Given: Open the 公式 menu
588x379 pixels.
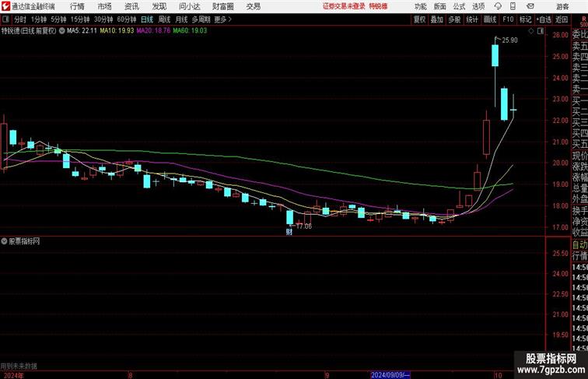Looking at the screenshot, I should [459, 6].
